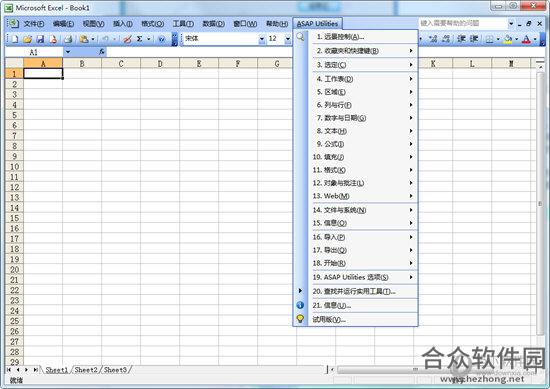The height and width of the screenshot is (389, 550).
Task: Click the blue info icon beside 21. 信息
Action: 300,305
